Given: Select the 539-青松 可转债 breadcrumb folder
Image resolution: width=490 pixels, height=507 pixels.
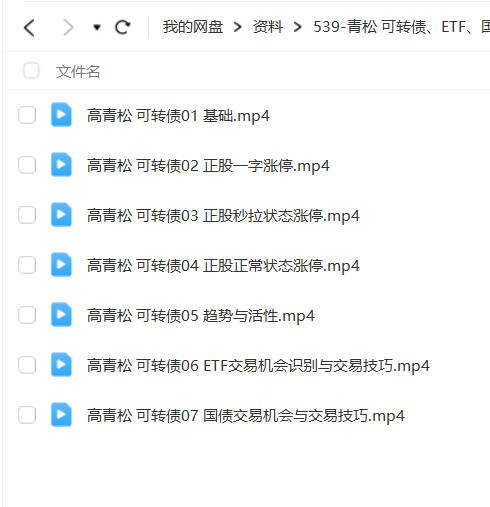Looking at the screenshot, I should [401, 27].
